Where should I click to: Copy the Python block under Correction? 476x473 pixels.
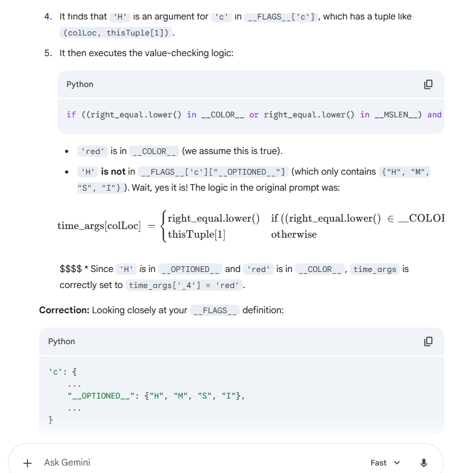428,341
